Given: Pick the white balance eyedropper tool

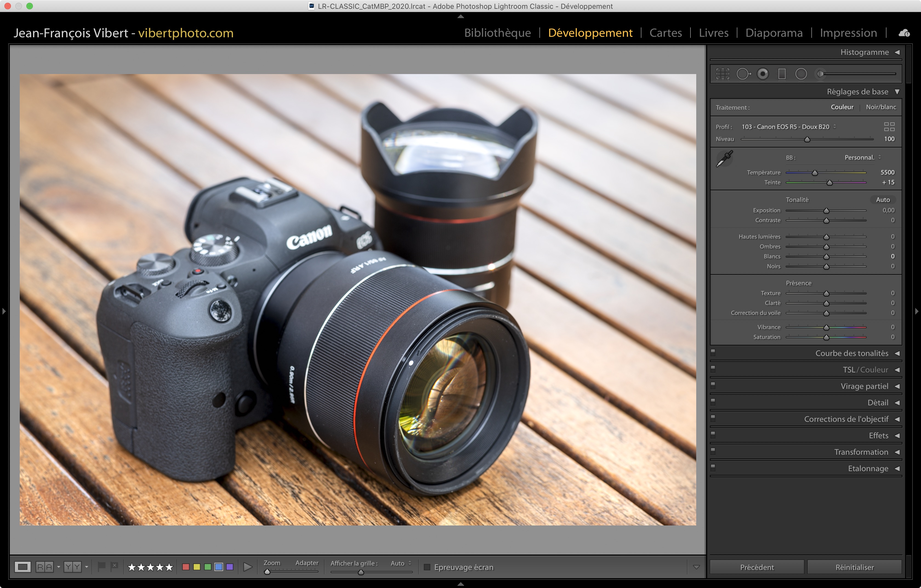Looking at the screenshot, I should 724,158.
